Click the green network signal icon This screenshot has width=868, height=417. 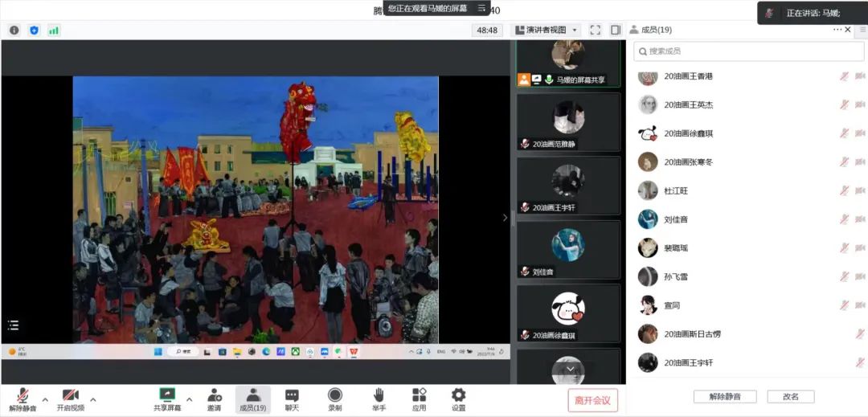[x=54, y=31]
